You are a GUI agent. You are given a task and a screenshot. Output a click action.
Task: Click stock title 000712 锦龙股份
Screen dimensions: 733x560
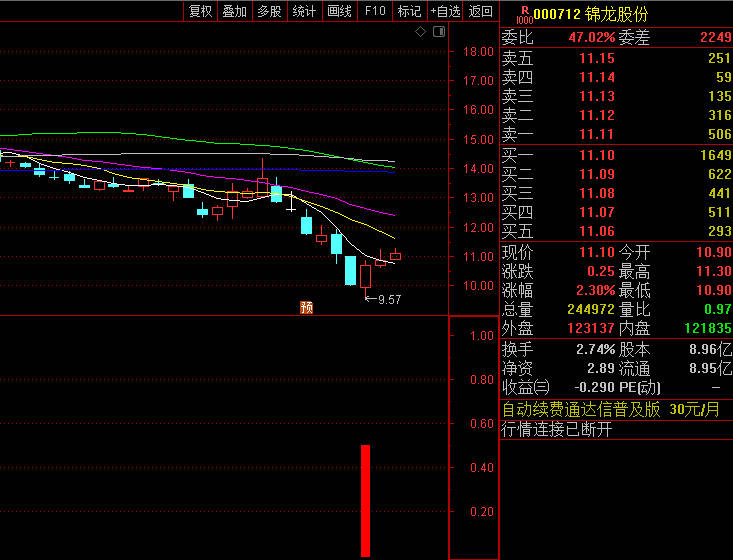(x=591, y=14)
